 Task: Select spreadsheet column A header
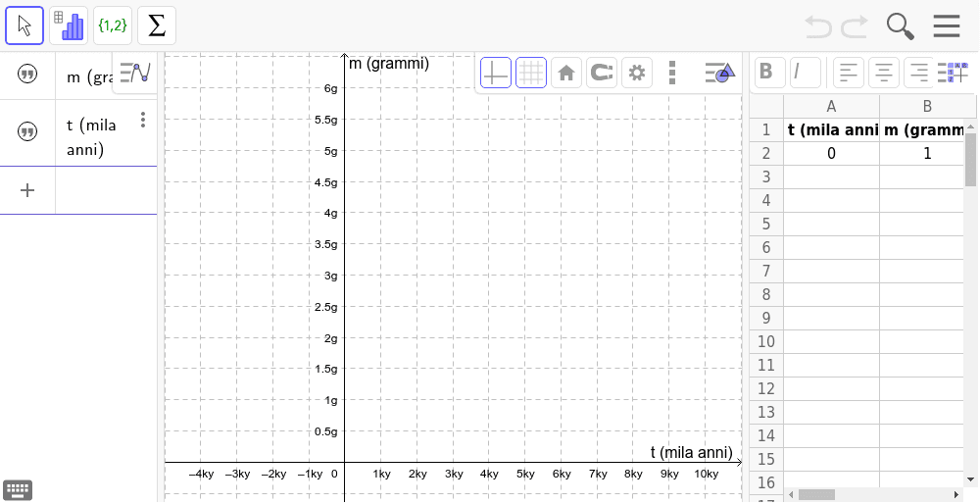click(x=831, y=106)
